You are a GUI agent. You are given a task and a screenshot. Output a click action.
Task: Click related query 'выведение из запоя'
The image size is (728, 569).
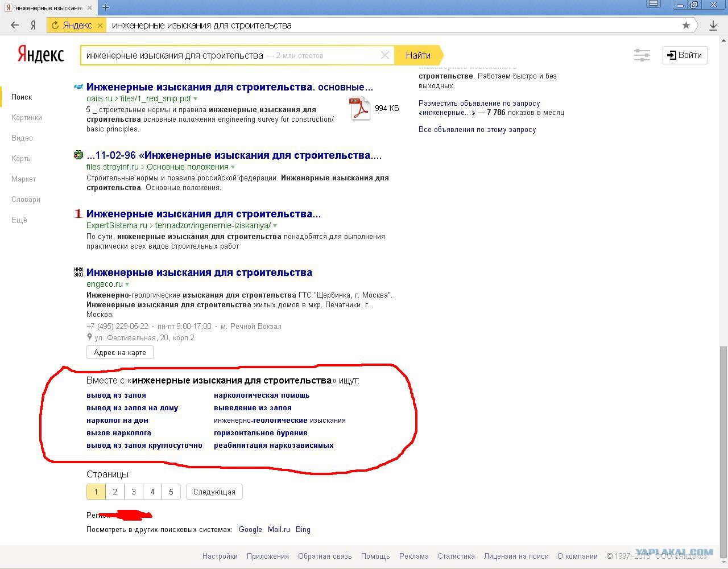[x=253, y=408]
